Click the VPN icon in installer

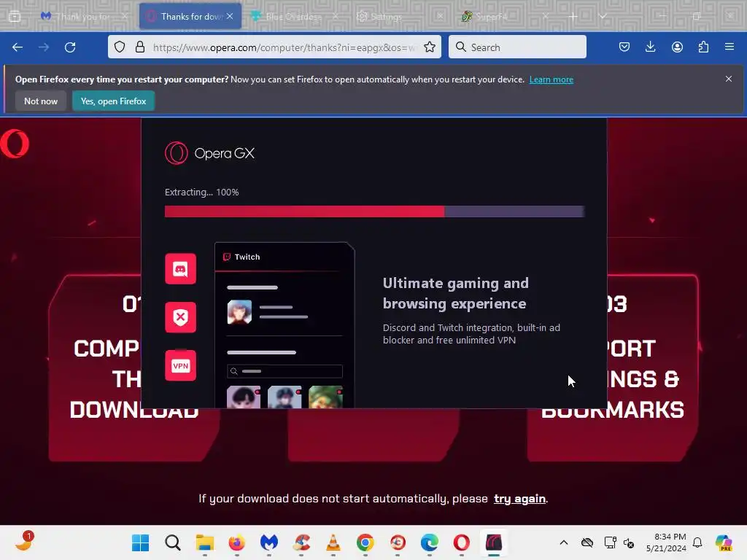coord(181,366)
